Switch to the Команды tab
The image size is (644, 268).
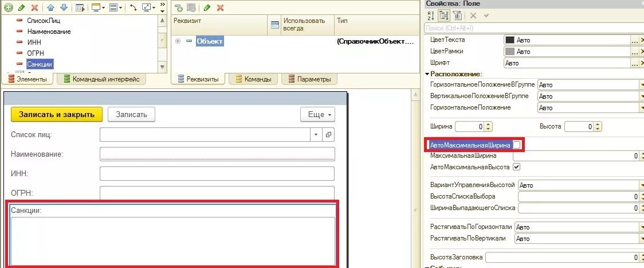coord(253,79)
